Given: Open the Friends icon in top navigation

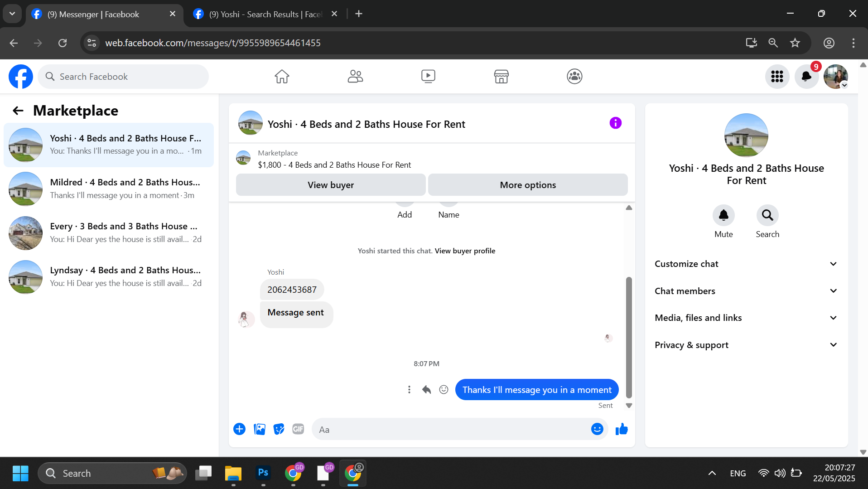Looking at the screenshot, I should [355, 77].
